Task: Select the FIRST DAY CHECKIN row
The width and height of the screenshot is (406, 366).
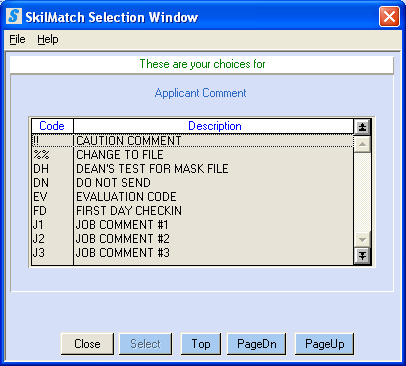Action: click(192, 211)
